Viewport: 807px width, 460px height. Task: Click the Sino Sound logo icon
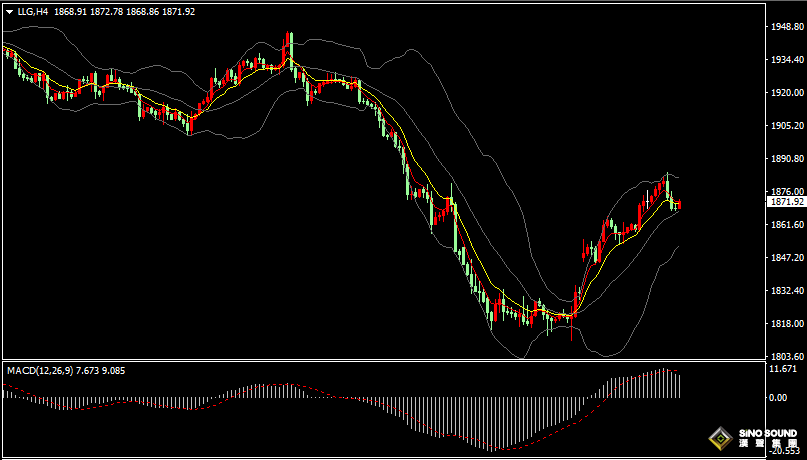[x=718, y=439]
